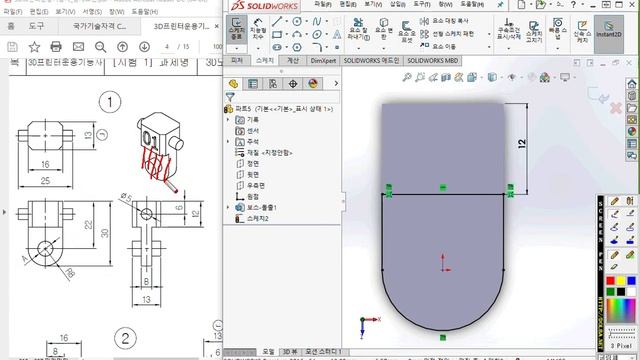Click the bookmark star icon in PDF viewer
This screenshot has width=640, height=360.
click(34, 47)
